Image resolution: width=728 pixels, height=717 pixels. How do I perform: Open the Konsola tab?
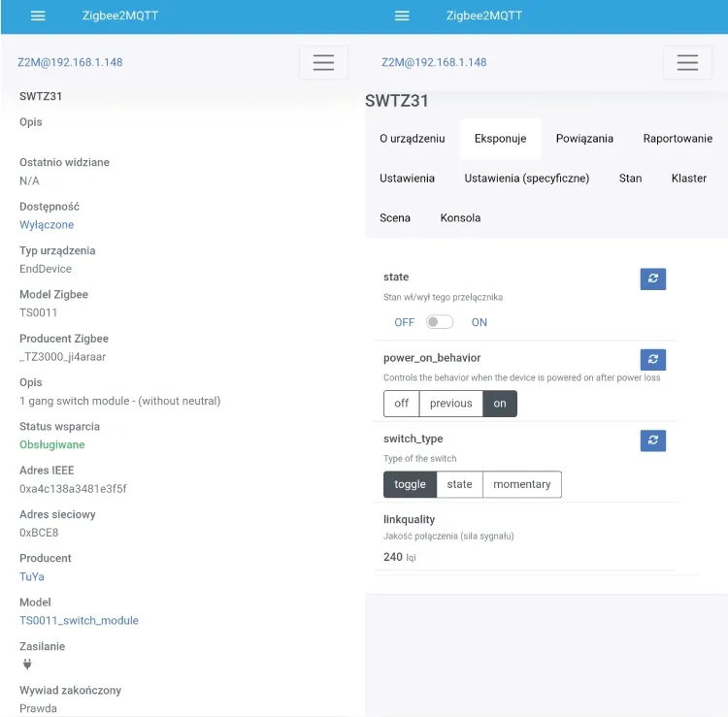(x=460, y=218)
